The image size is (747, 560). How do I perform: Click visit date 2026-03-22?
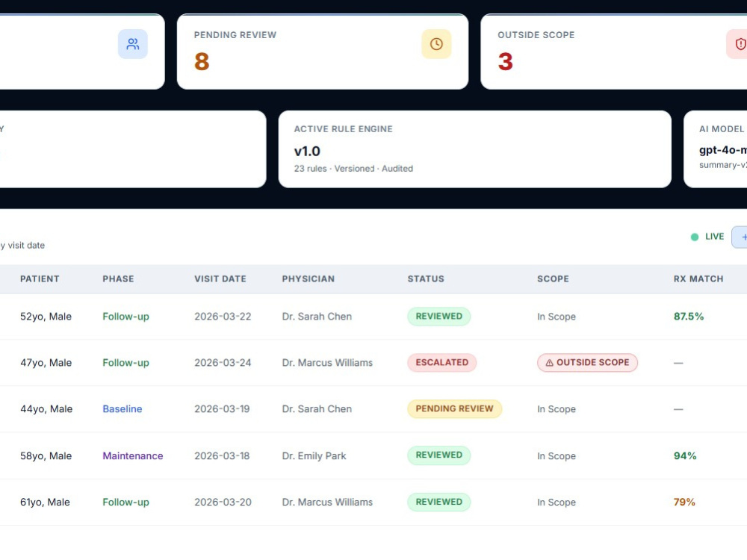point(223,317)
